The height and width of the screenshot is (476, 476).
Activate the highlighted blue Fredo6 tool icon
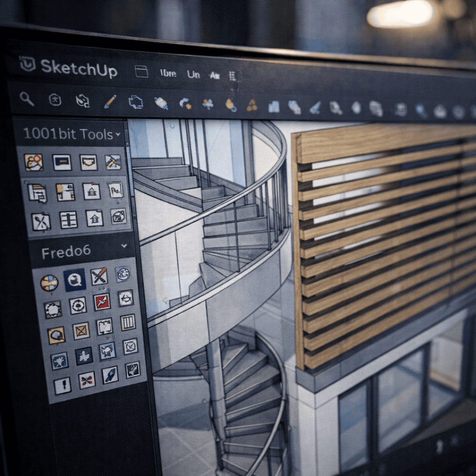(75, 280)
